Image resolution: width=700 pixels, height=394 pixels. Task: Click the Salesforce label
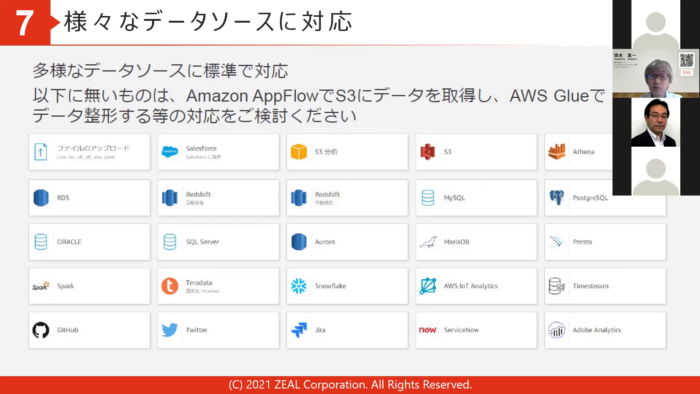(x=201, y=148)
